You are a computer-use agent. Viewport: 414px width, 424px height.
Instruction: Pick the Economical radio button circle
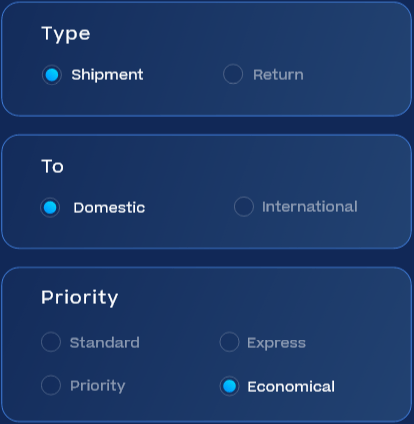point(229,386)
